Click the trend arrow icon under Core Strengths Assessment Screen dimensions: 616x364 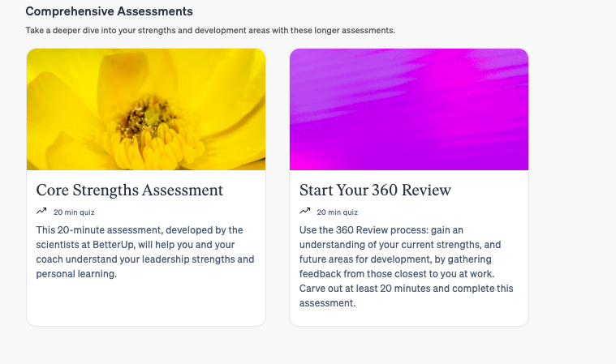pos(41,211)
